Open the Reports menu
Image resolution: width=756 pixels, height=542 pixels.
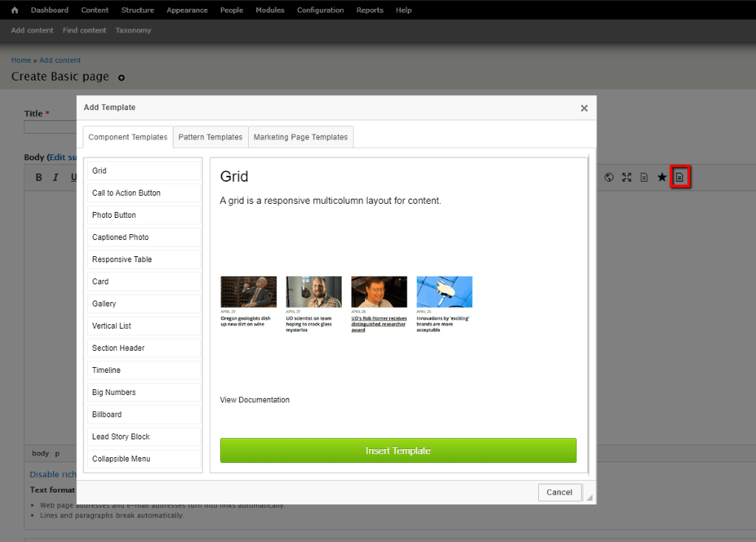coord(370,10)
